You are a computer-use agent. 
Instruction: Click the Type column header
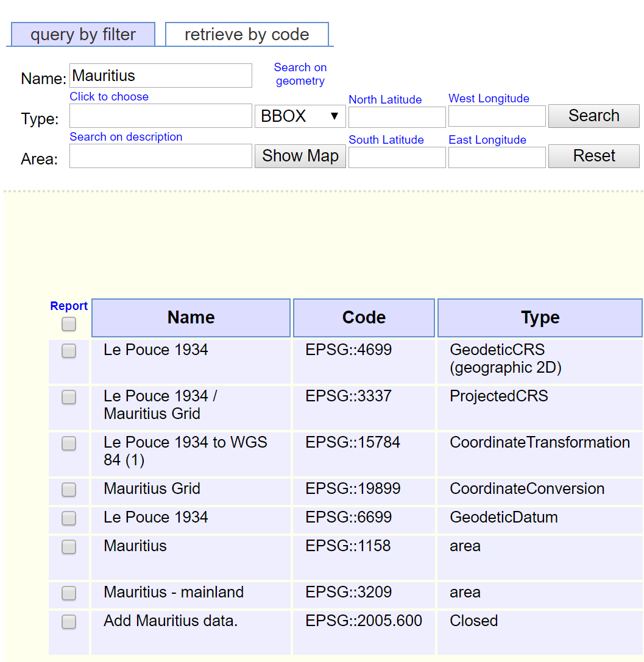(x=540, y=318)
